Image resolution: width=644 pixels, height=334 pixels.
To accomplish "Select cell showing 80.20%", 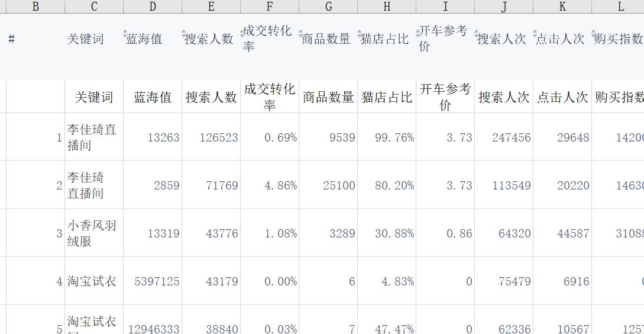I will 387,185.
